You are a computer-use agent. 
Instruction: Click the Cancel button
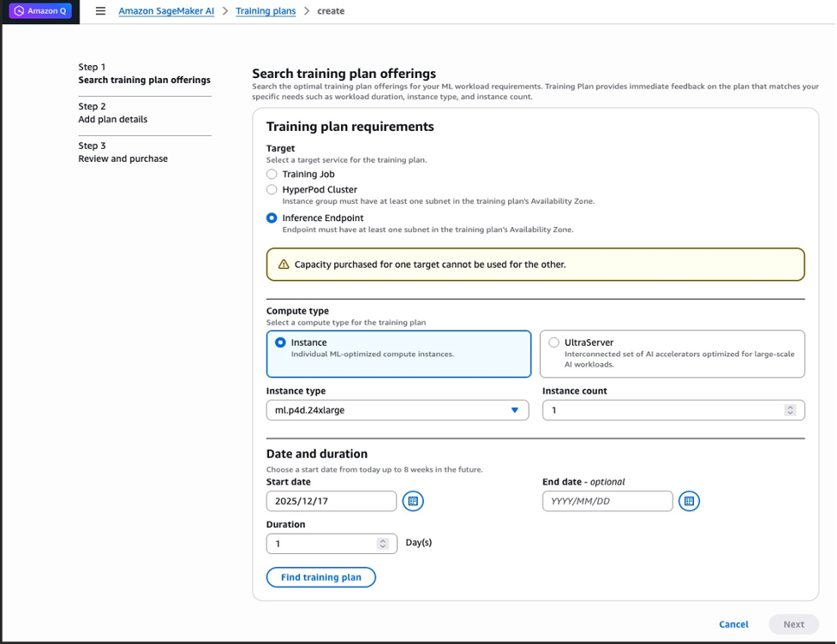pyautogui.click(x=733, y=624)
